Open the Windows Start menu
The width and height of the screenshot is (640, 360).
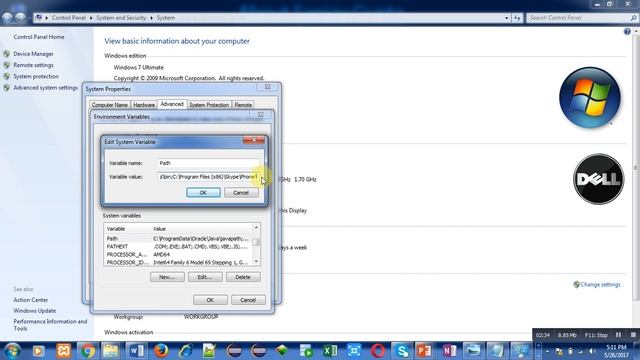click(11, 351)
